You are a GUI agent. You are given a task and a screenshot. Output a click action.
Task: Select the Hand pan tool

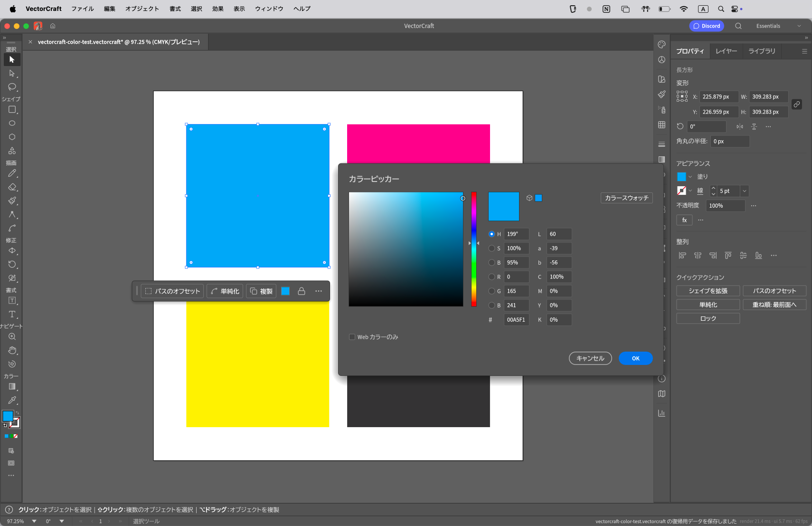coord(12,350)
